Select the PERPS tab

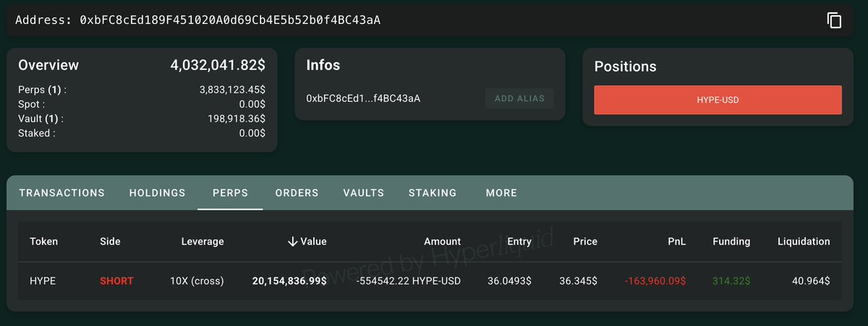point(230,193)
